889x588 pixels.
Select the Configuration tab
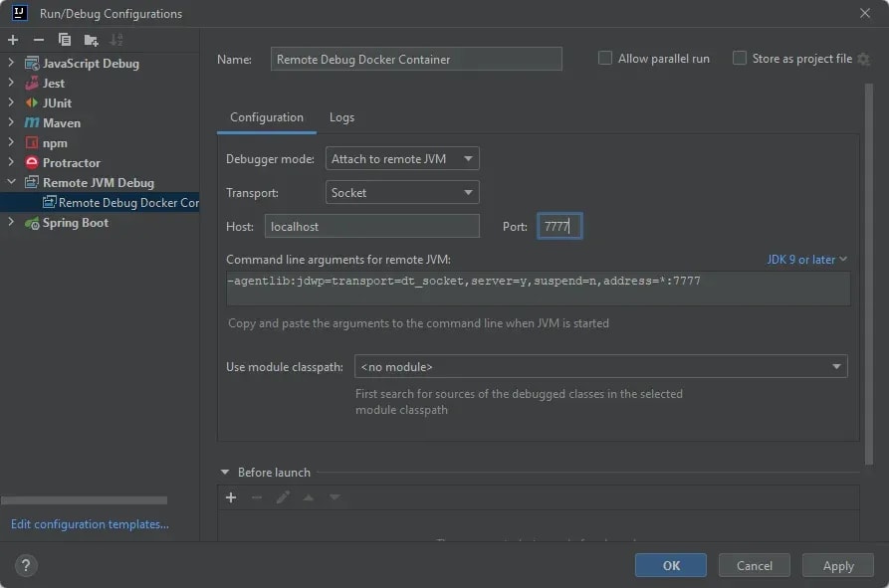[x=266, y=117]
